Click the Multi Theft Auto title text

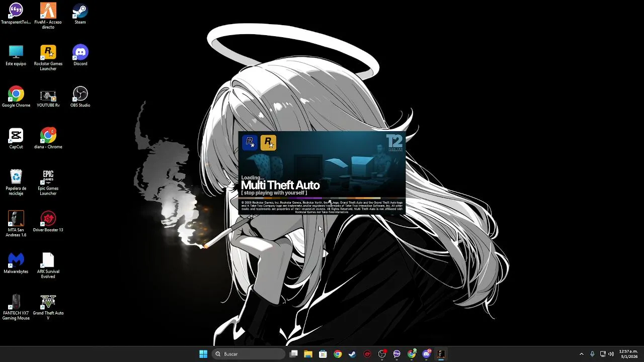coord(280,186)
